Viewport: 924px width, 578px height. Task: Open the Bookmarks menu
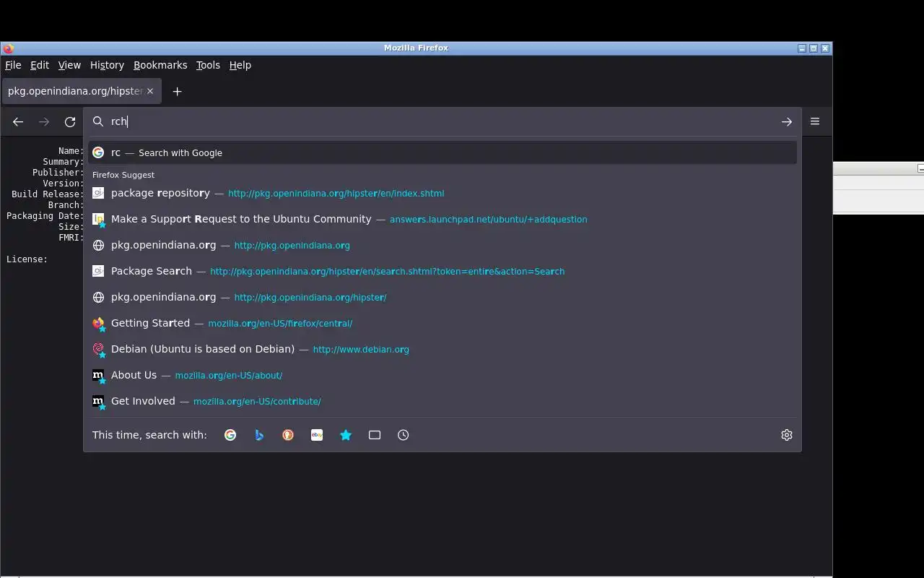(x=160, y=65)
